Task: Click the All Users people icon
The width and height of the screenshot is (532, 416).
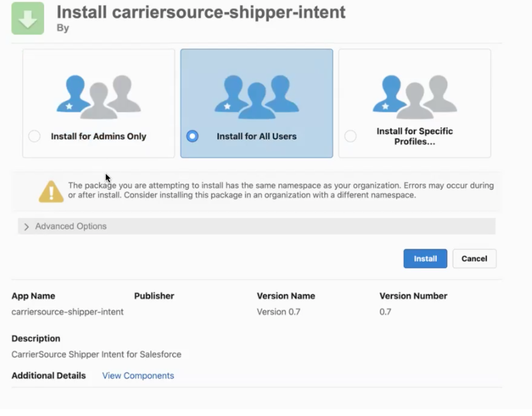Action: click(256, 97)
